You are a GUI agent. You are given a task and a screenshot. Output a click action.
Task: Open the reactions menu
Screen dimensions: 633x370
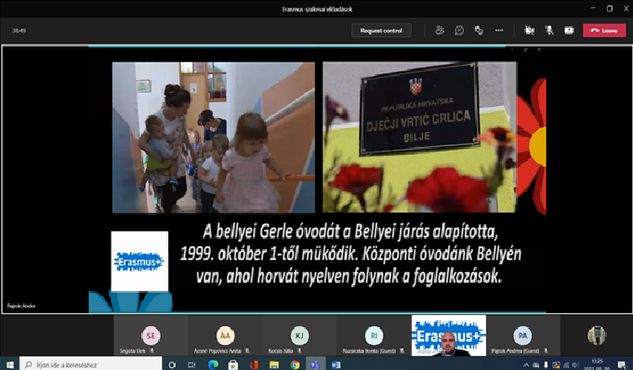[x=479, y=30]
